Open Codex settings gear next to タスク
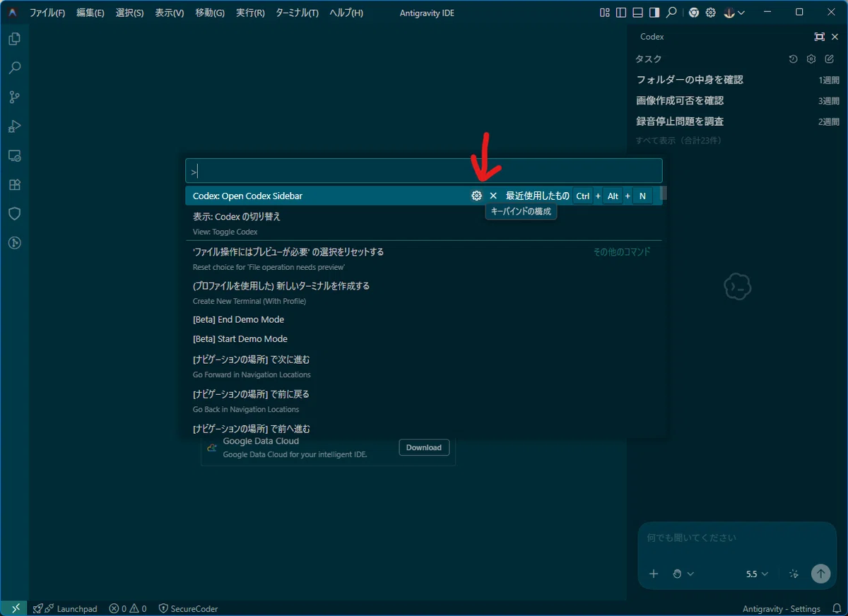Screen dimensions: 848x616 pos(811,59)
